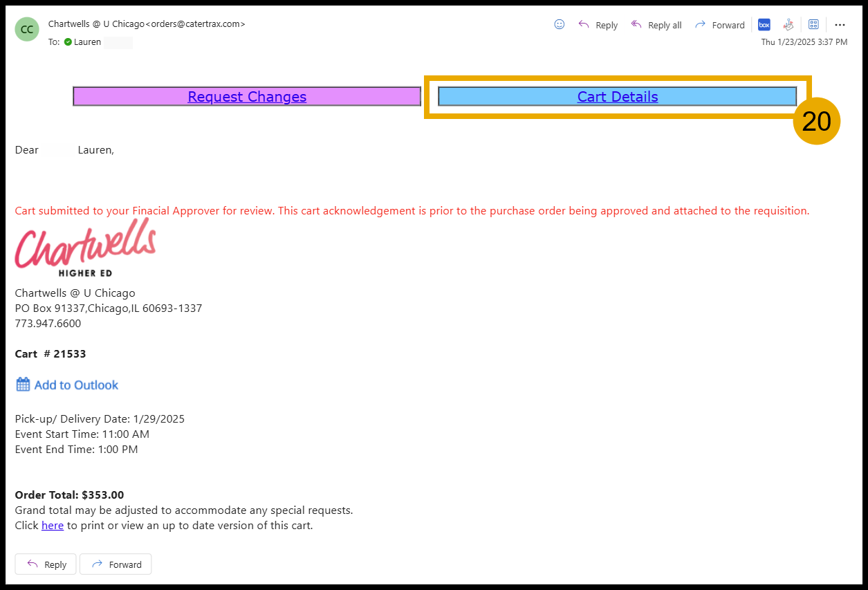868x590 pixels.
Task: Open the More actions ellipsis menu
Action: click(x=840, y=24)
